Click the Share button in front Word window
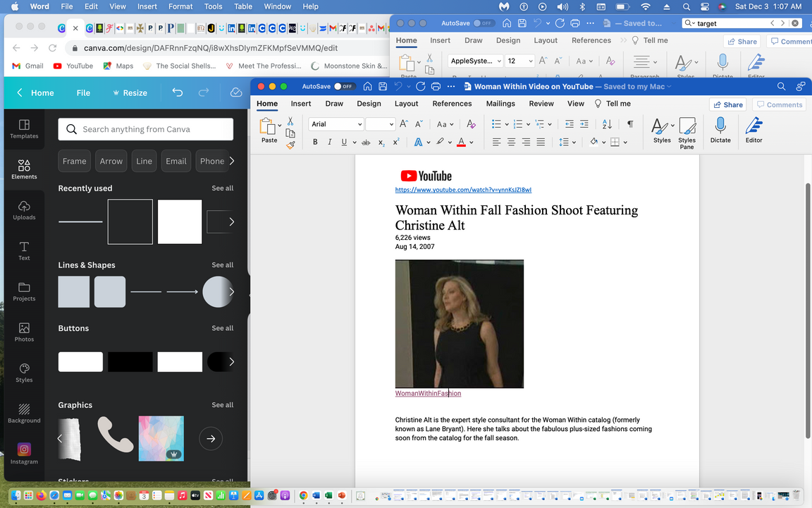 point(727,104)
